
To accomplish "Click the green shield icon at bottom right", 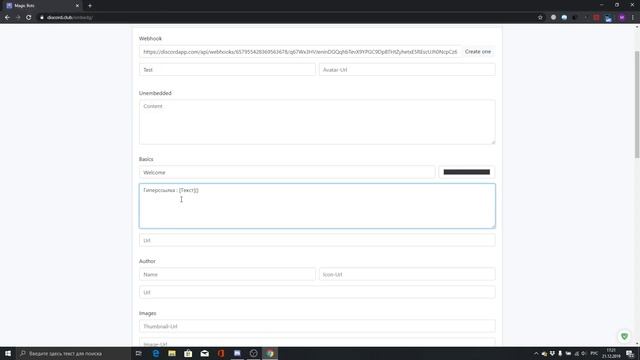I will click(x=624, y=336).
